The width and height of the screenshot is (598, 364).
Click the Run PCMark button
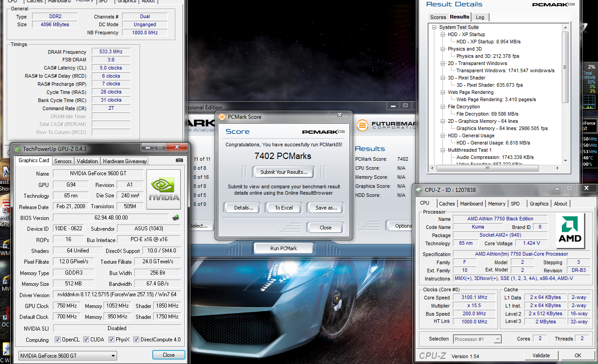[x=283, y=248]
